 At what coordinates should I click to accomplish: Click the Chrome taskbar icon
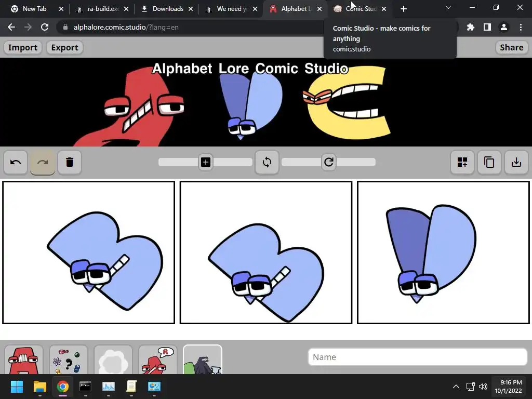tap(63, 387)
